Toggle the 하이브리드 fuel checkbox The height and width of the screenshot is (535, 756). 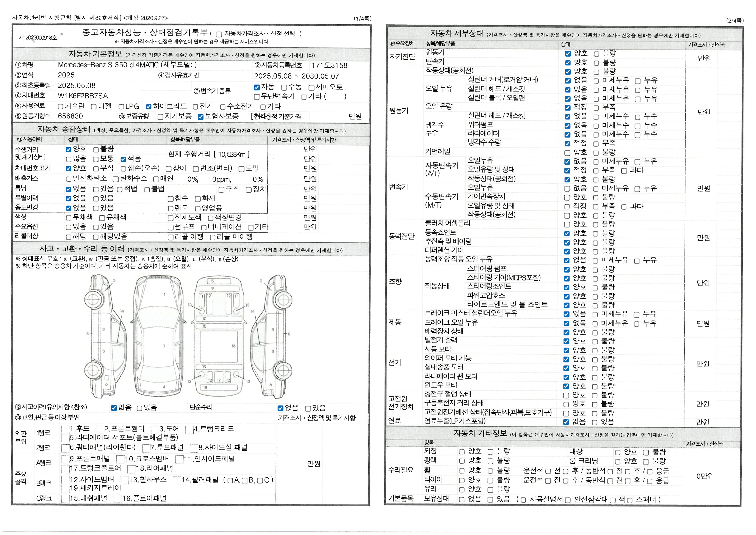149,107
